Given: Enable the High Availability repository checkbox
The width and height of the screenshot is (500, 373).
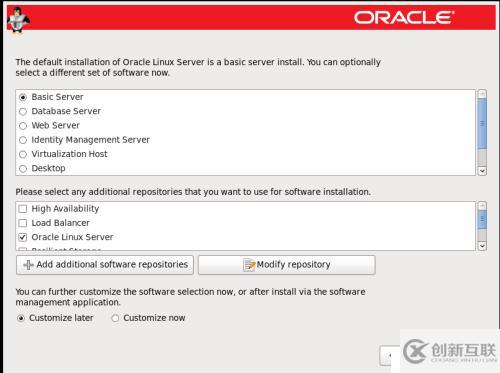Looking at the screenshot, I should tap(23, 209).
